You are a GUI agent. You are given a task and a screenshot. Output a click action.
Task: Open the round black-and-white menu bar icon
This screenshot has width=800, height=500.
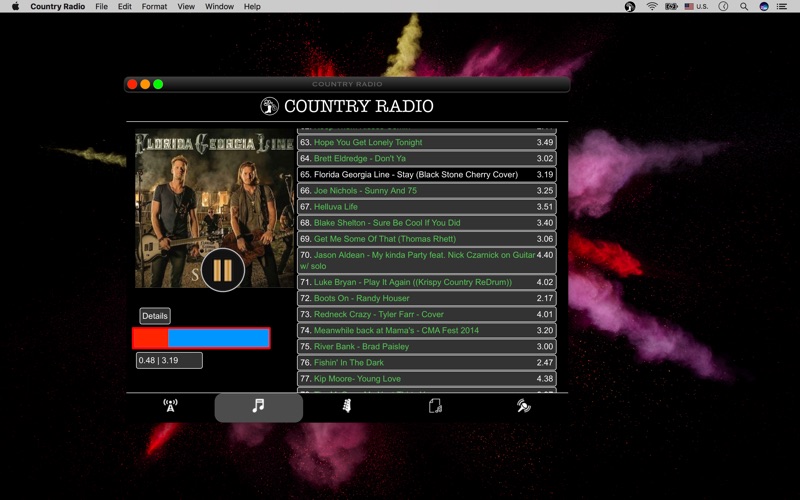(x=630, y=7)
